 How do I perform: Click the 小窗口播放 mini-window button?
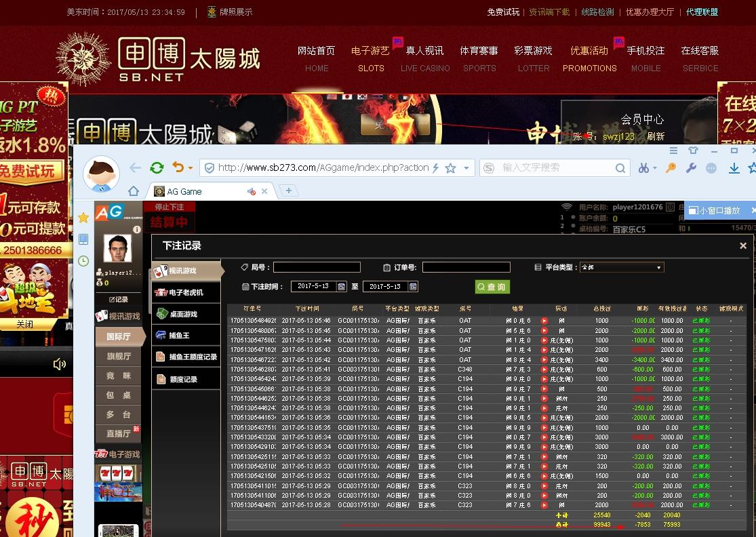pos(715,211)
